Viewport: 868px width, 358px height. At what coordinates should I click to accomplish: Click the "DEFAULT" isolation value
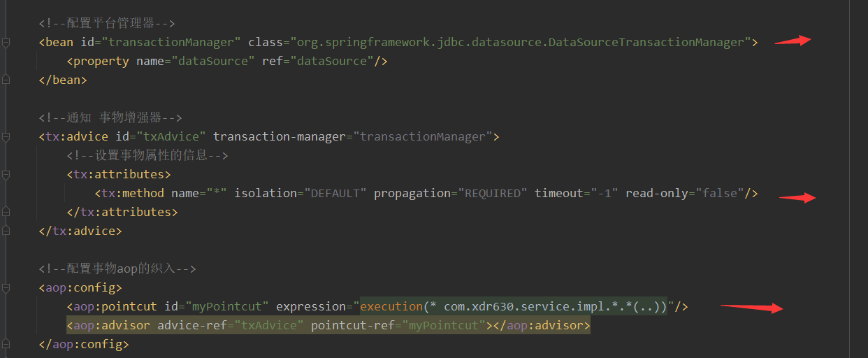335,194
